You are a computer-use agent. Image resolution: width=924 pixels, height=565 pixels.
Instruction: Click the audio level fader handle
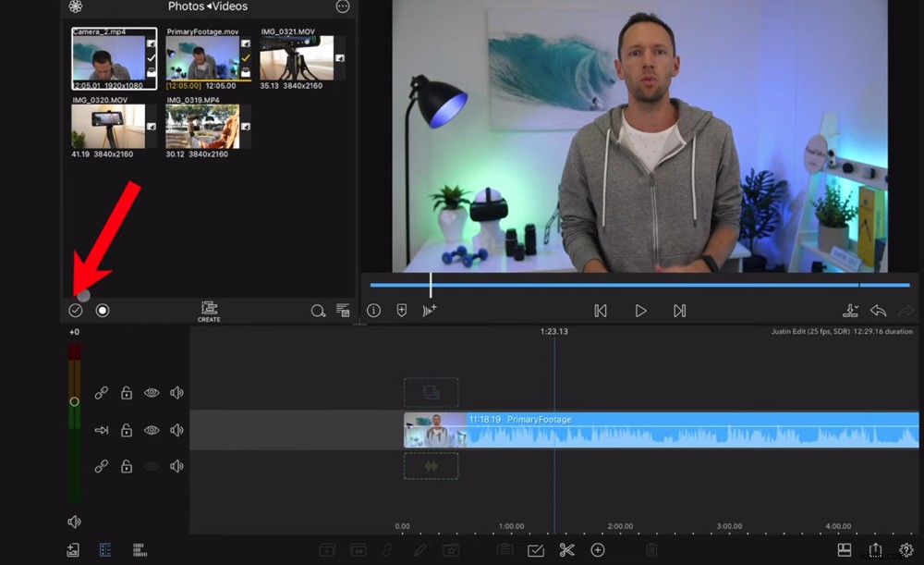[74, 400]
